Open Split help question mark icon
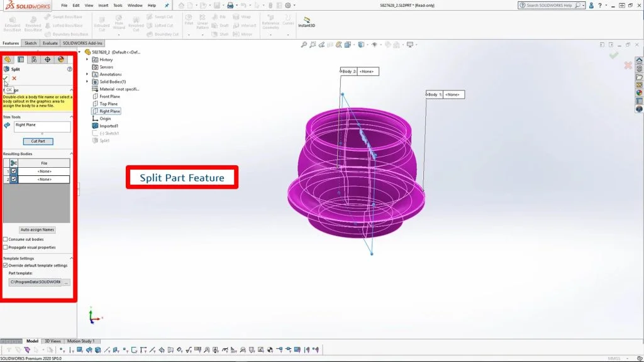This screenshot has width=644, height=362. tap(70, 69)
